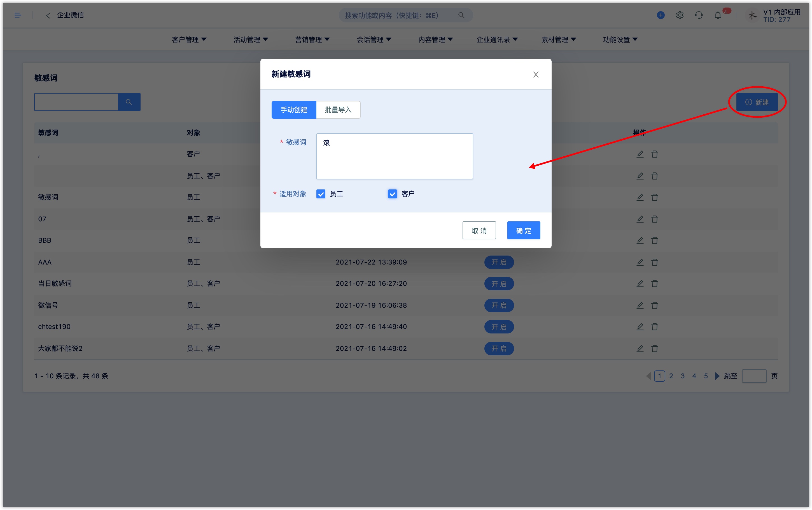
Task: Delete the chtest190 row
Action: [654, 327]
